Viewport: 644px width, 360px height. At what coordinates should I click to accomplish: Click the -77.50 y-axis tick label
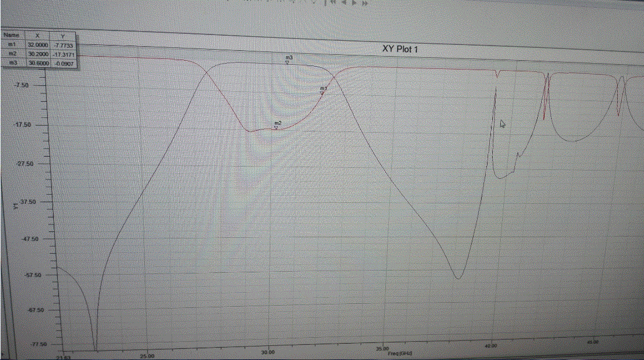[39, 344]
